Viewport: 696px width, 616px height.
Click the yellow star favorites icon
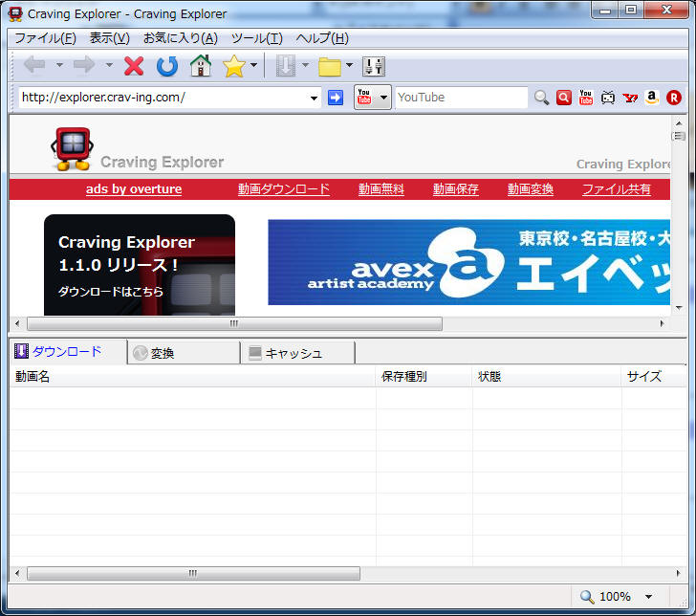[x=233, y=66]
